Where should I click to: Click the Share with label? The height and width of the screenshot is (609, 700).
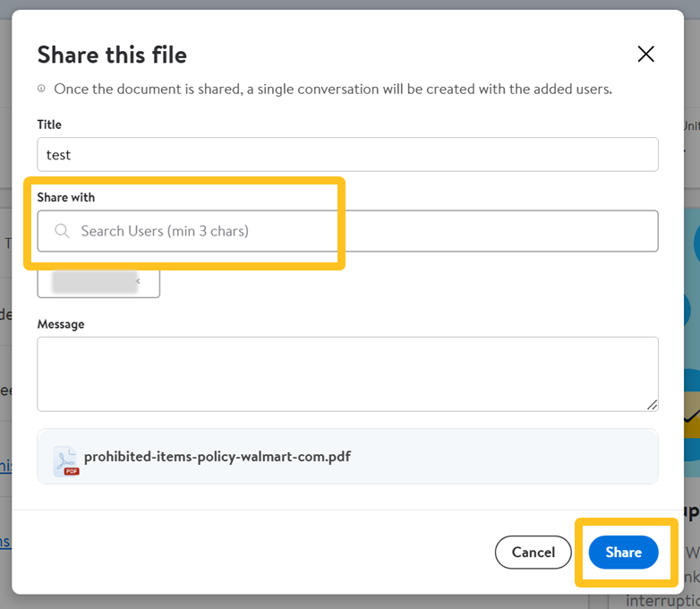point(65,197)
